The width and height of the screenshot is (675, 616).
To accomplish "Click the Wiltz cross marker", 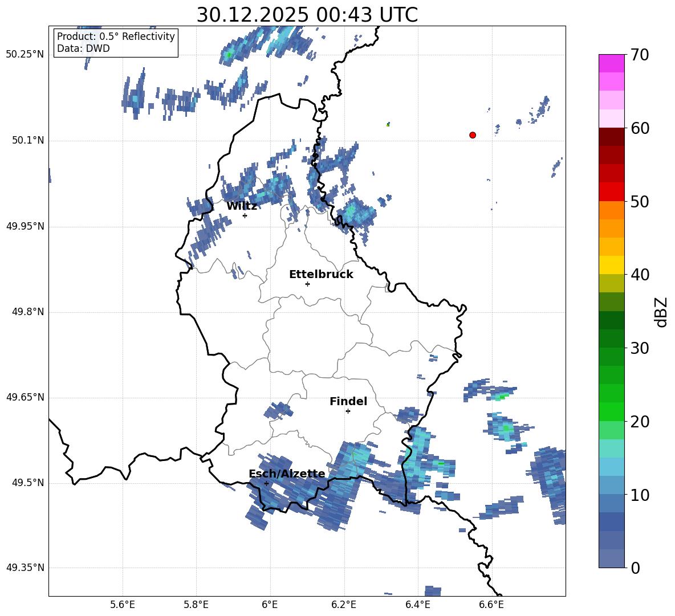I will pos(245,215).
